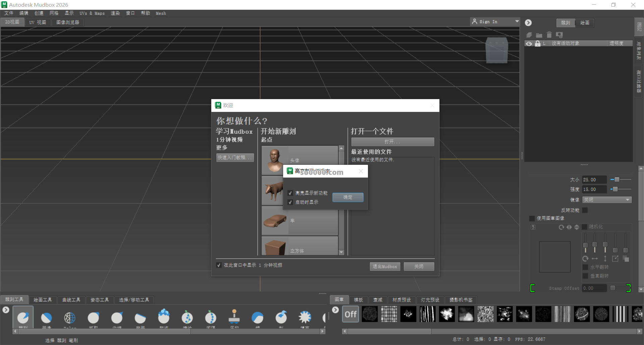
Task: Click the Open file button (打开...)
Action: coord(392,142)
